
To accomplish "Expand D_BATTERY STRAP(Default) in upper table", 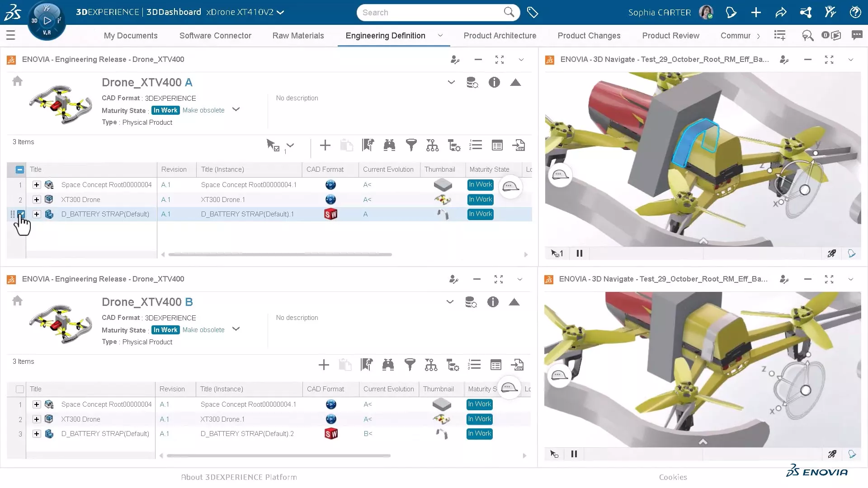I will pyautogui.click(x=37, y=214).
